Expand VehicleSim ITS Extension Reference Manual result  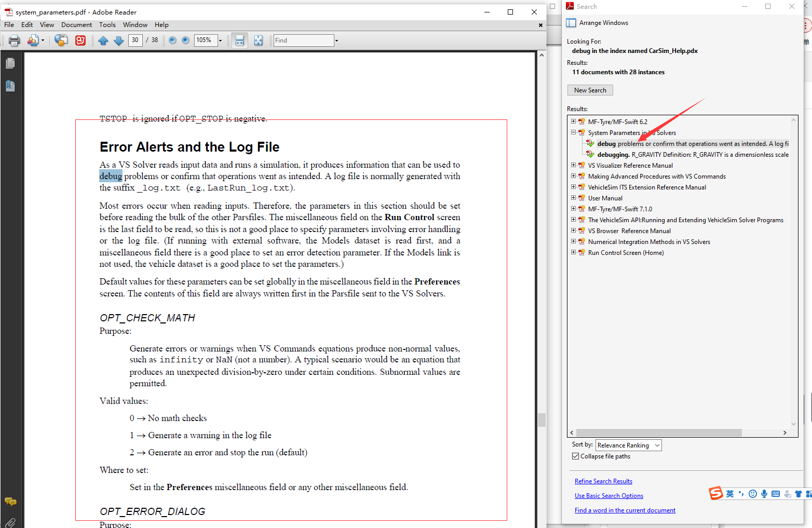tap(573, 187)
